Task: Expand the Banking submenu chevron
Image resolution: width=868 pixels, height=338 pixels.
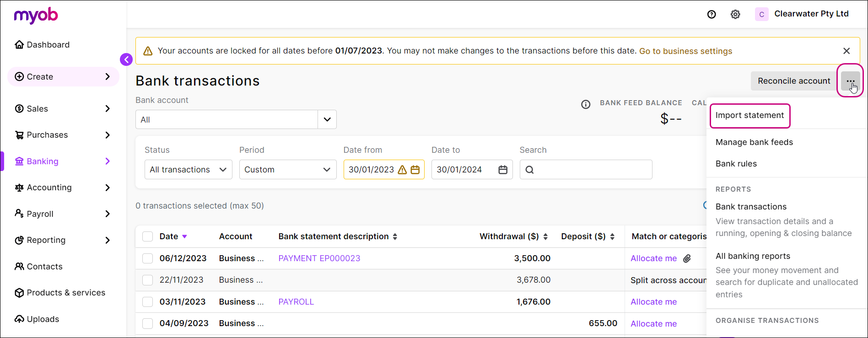Action: 108,161
